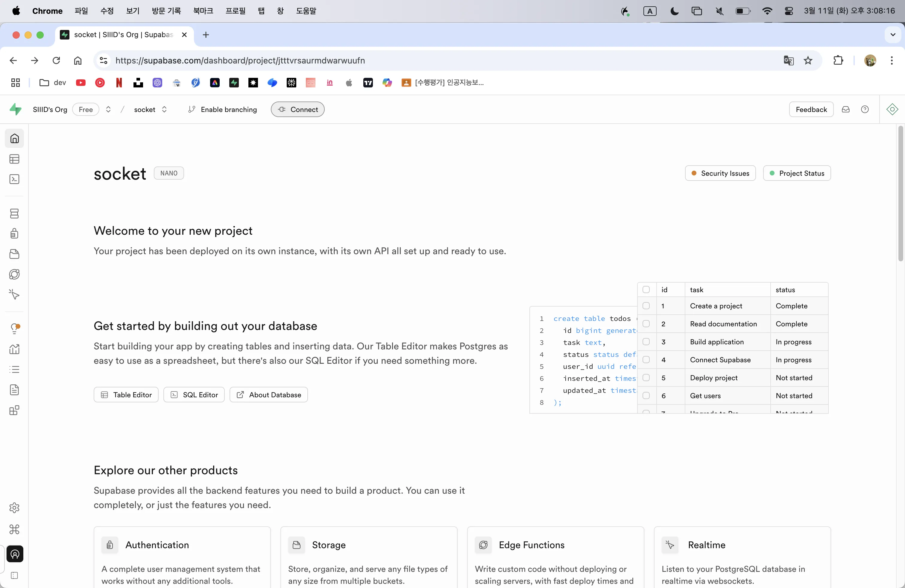Expand the organization switcher next to Free
The image size is (905, 588).
click(108, 110)
